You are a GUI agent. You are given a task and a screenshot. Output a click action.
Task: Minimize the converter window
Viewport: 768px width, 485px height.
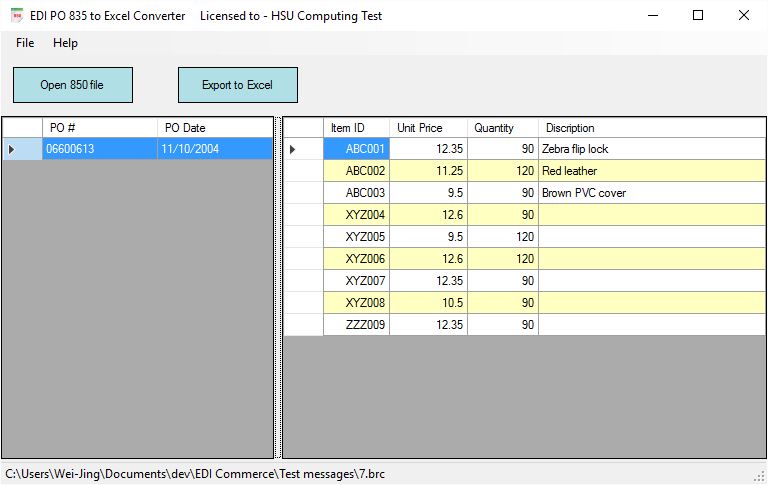click(x=653, y=16)
